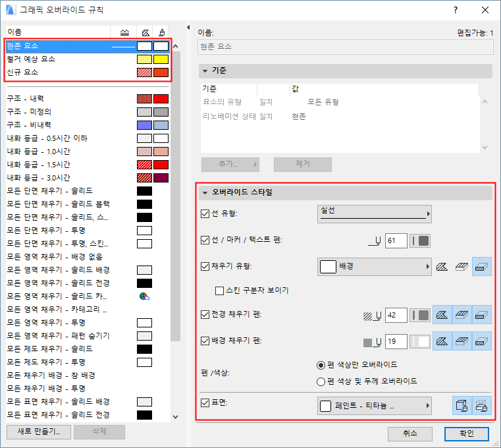Toggle the solid surface override icon in 표면 row

click(x=461, y=406)
